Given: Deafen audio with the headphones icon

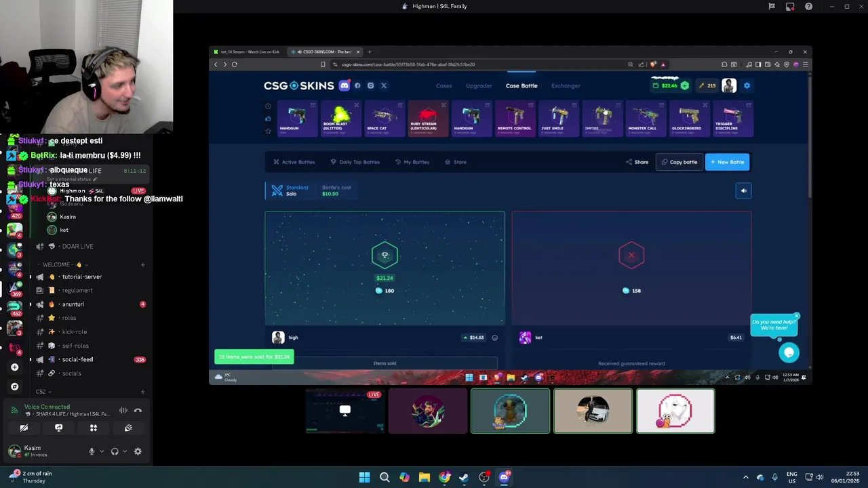Looking at the screenshot, I should click(115, 451).
